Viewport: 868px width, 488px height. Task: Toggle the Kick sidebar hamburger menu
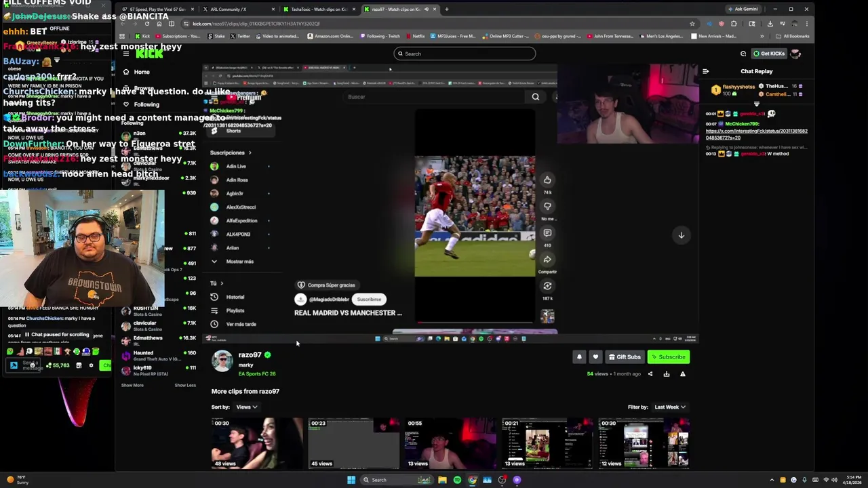[126, 54]
